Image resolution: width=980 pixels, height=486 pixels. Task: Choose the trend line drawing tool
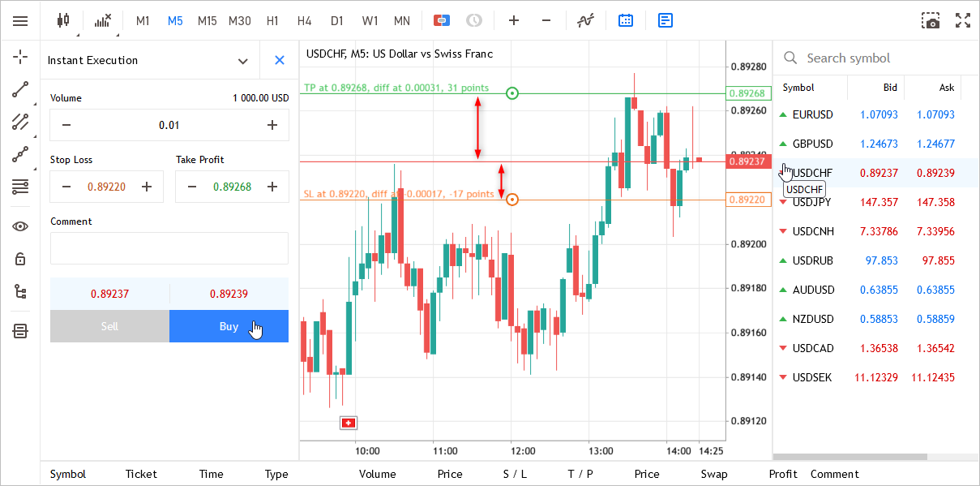tap(20, 89)
